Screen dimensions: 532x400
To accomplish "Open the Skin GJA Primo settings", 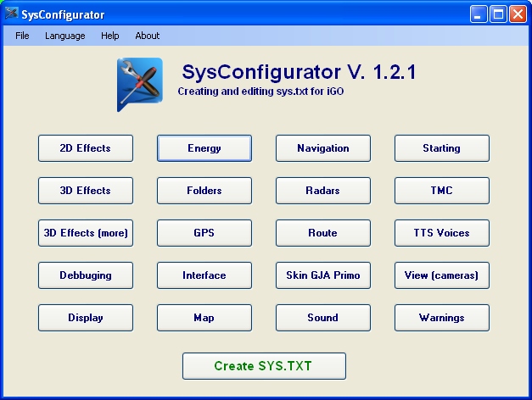I will (x=323, y=275).
